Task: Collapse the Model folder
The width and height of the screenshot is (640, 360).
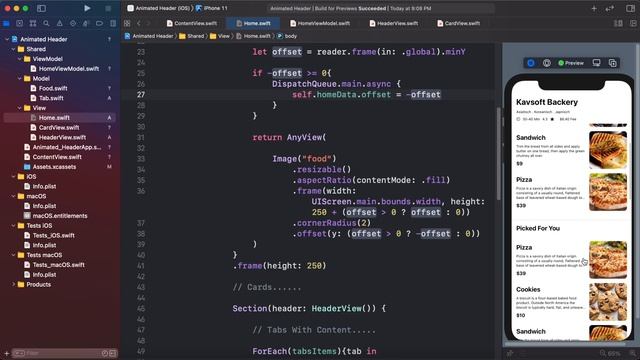Action: click(x=19, y=78)
